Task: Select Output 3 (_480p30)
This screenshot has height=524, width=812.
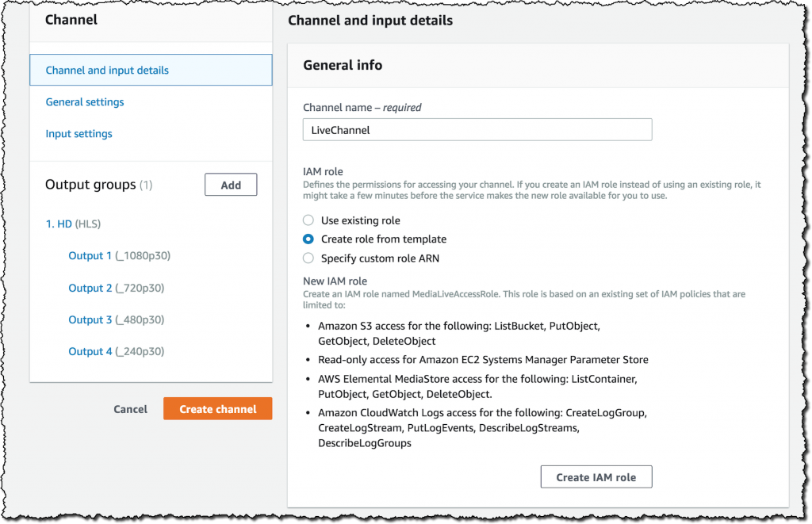Action: (116, 319)
